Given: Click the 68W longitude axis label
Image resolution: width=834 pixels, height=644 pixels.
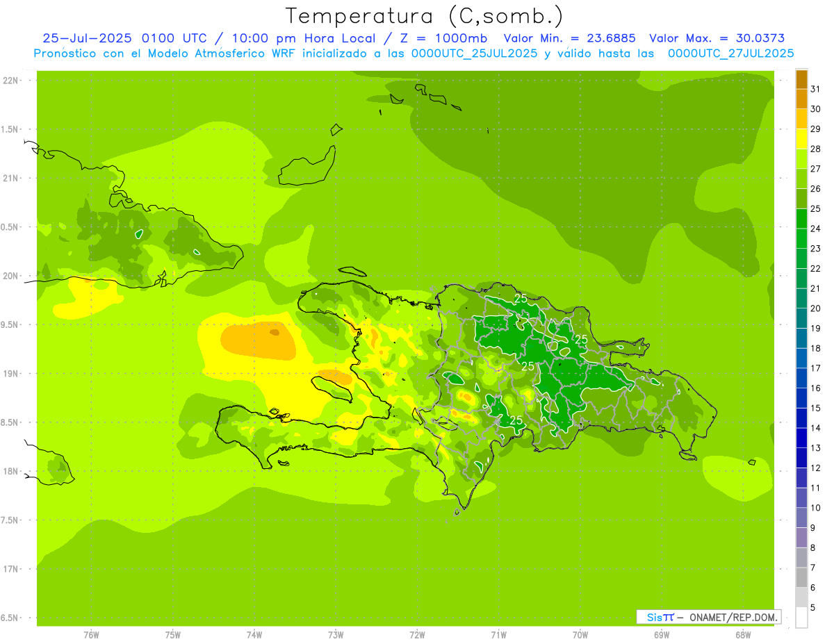Looking at the screenshot, I should point(743,635).
